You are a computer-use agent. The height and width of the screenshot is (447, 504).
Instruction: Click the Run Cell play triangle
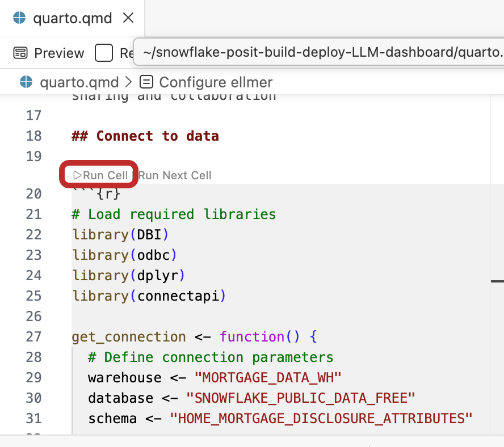coord(77,175)
